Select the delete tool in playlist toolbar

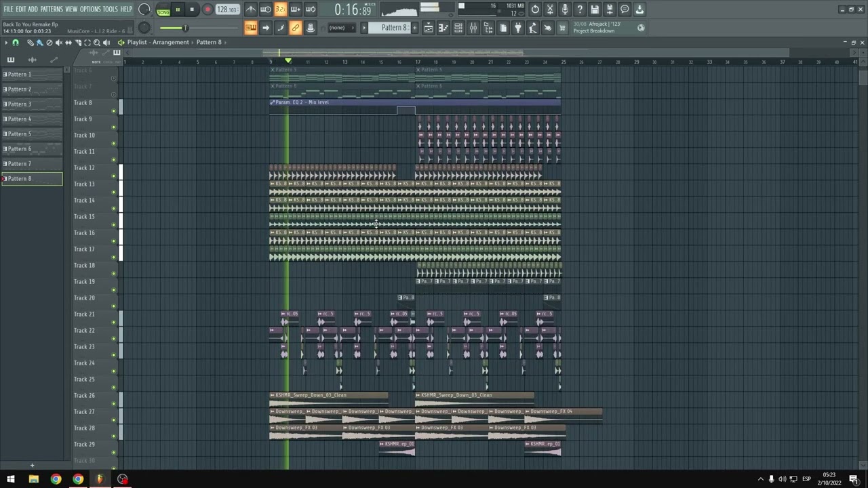click(49, 43)
